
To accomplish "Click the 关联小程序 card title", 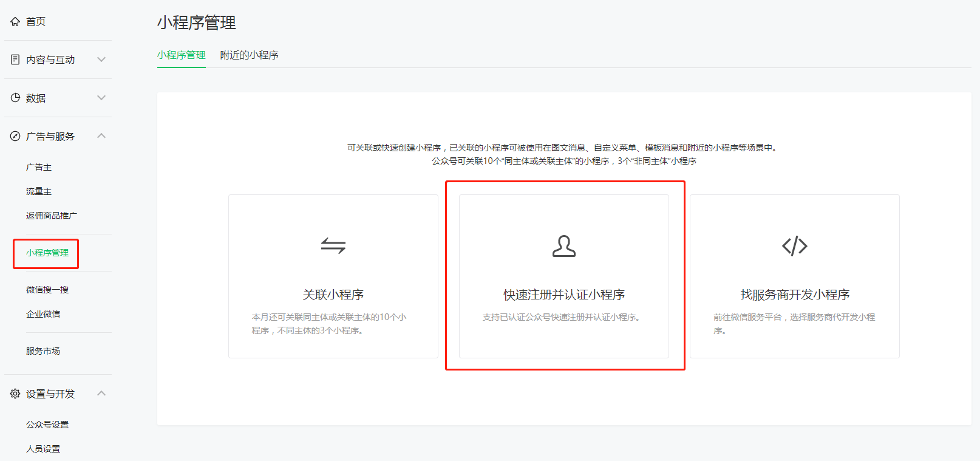I will 333,295.
